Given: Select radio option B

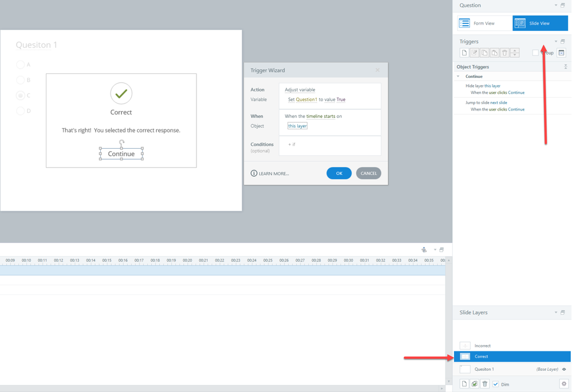Looking at the screenshot, I should (21, 80).
